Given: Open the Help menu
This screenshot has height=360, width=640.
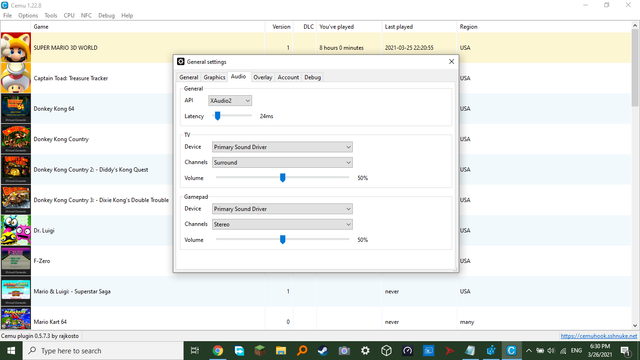Looking at the screenshot, I should tap(127, 16).
